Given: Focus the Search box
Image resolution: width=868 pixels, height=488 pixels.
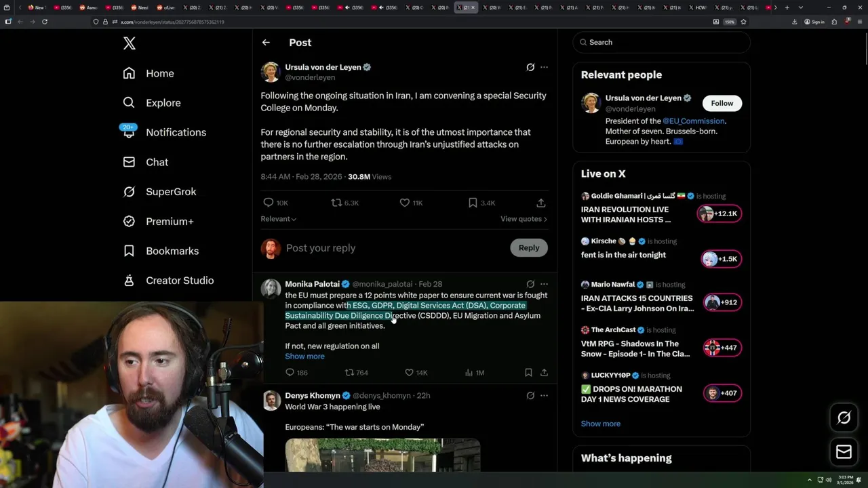Looking at the screenshot, I should pos(661,42).
